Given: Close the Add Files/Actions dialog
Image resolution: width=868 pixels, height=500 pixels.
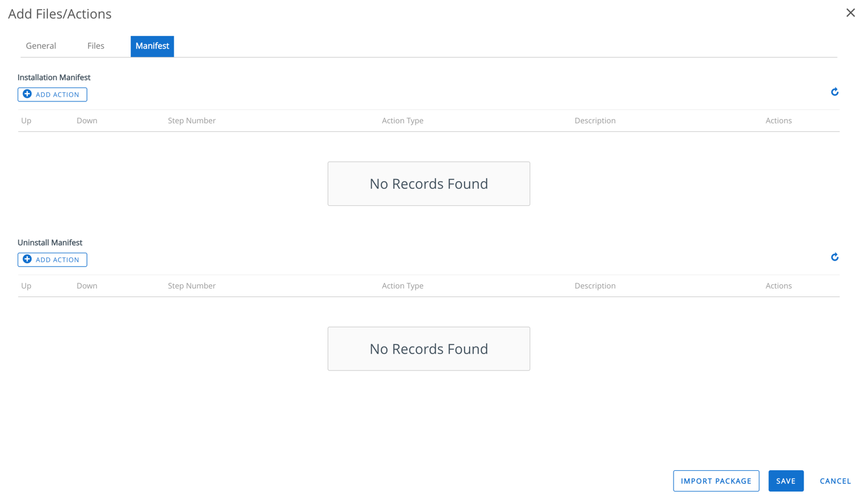Looking at the screenshot, I should (x=850, y=12).
